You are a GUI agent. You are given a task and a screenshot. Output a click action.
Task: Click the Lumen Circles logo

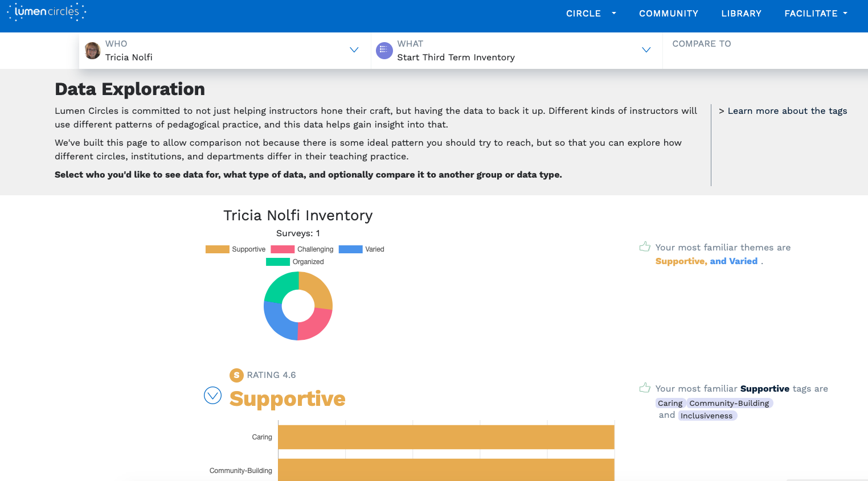[46, 12]
